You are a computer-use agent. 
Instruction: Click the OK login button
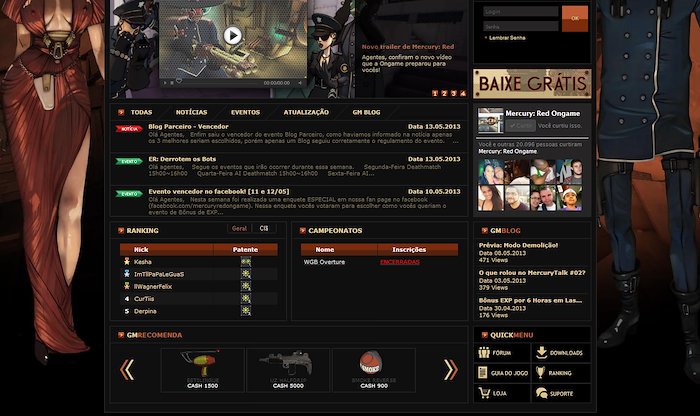[x=575, y=18]
